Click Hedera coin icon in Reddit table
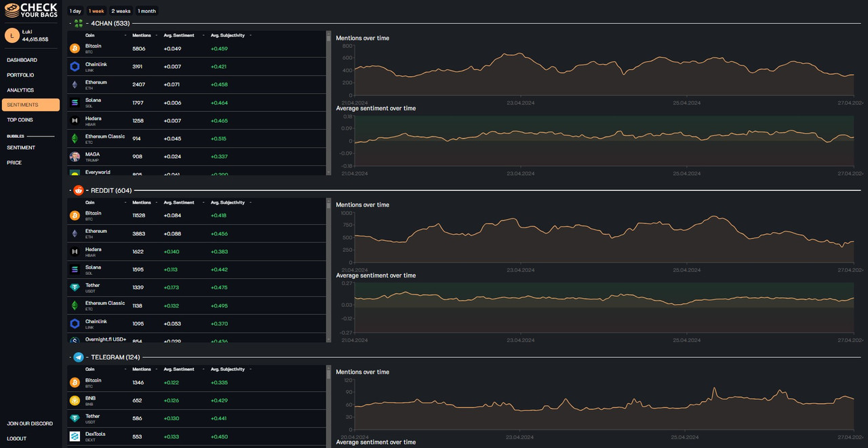868x448 pixels. coord(75,251)
